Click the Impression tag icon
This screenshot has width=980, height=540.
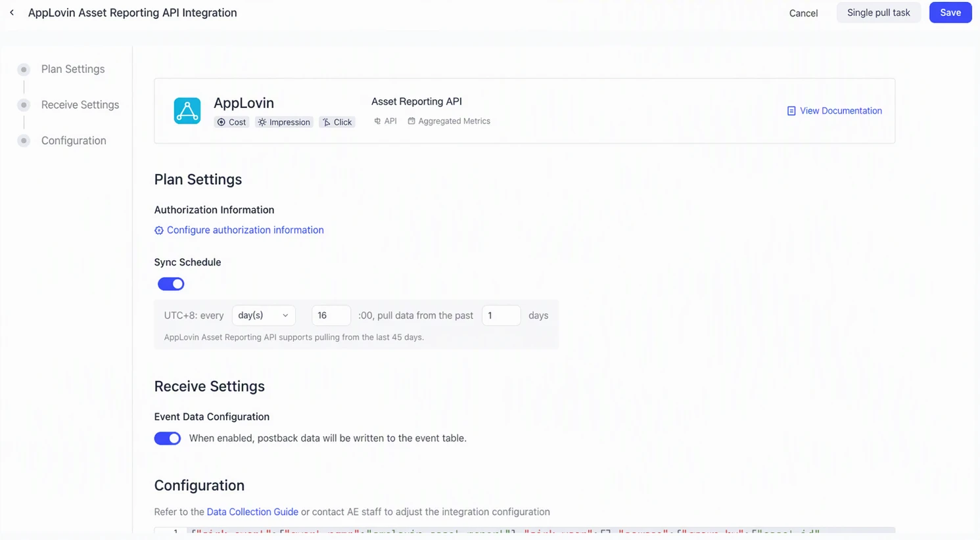(262, 122)
